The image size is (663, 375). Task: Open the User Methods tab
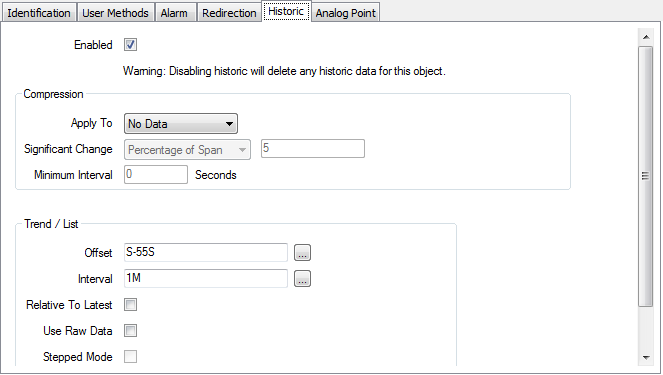[x=115, y=13]
